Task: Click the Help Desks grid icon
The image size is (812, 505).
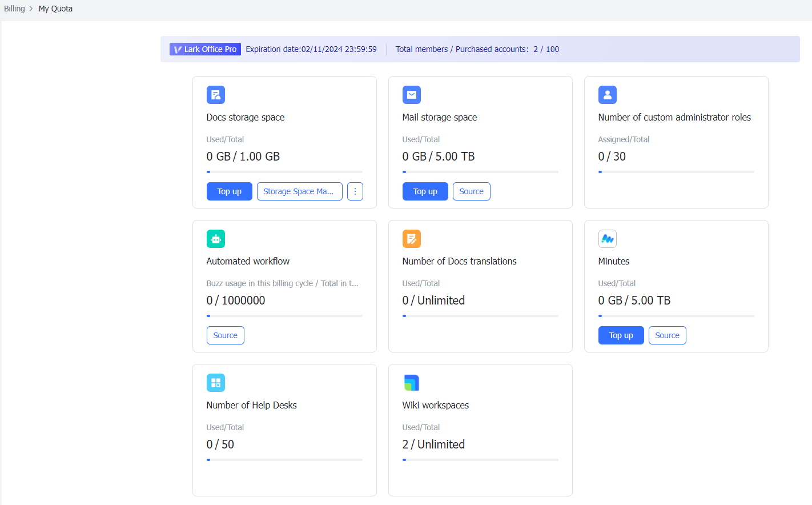Action: click(x=216, y=383)
